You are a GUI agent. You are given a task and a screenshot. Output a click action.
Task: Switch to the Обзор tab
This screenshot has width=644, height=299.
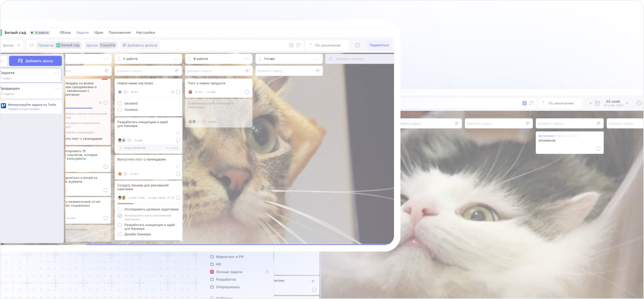[65, 33]
